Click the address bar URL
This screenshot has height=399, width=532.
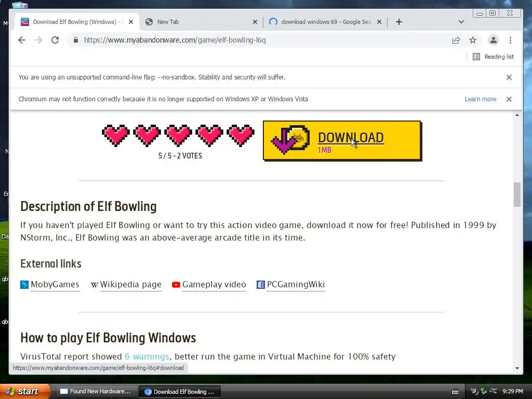click(x=175, y=40)
